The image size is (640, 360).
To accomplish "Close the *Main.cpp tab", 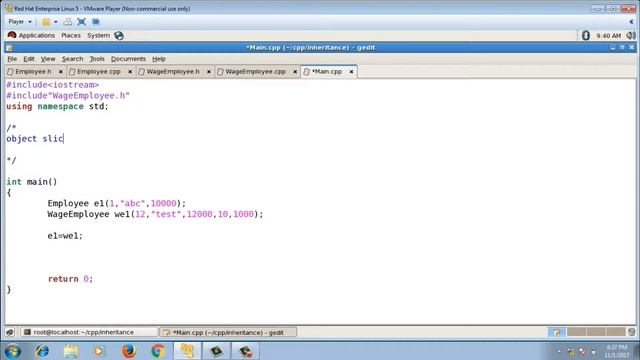I will point(351,71).
